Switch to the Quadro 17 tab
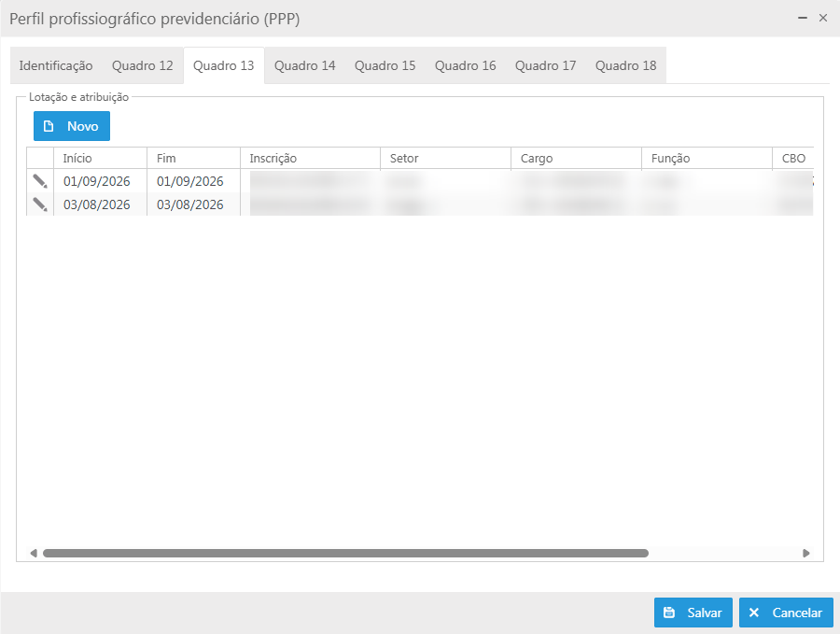 [546, 65]
